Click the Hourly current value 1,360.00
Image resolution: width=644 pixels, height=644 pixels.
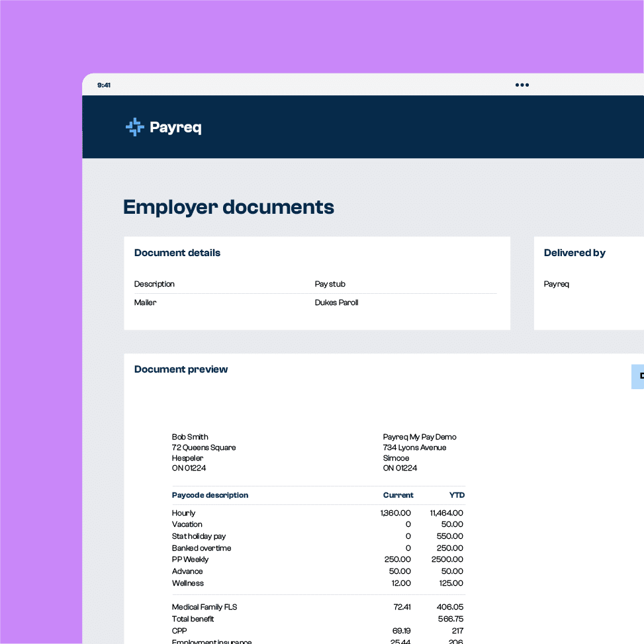(x=395, y=513)
